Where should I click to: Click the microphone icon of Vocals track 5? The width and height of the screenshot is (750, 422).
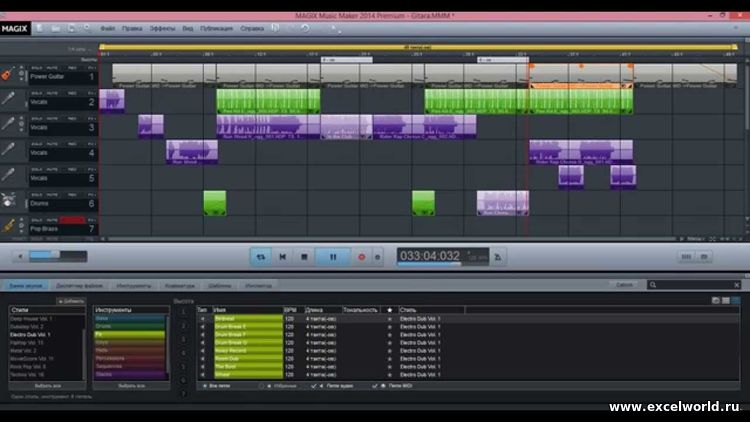pyautogui.click(x=8, y=175)
